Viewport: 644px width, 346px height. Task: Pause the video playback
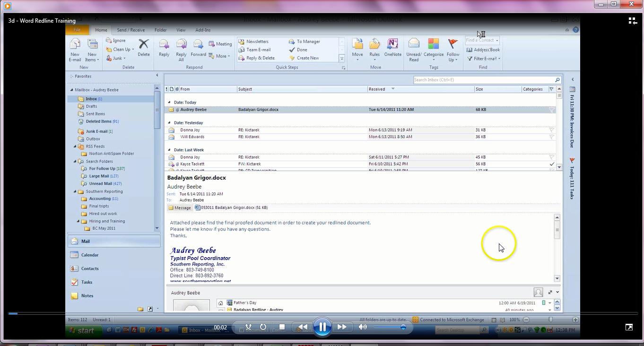coord(322,327)
